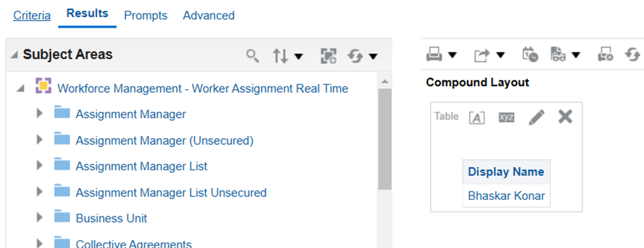Image resolution: width=644 pixels, height=248 pixels.
Task: Switch to the Criteria tab
Action: pyautogui.click(x=32, y=16)
